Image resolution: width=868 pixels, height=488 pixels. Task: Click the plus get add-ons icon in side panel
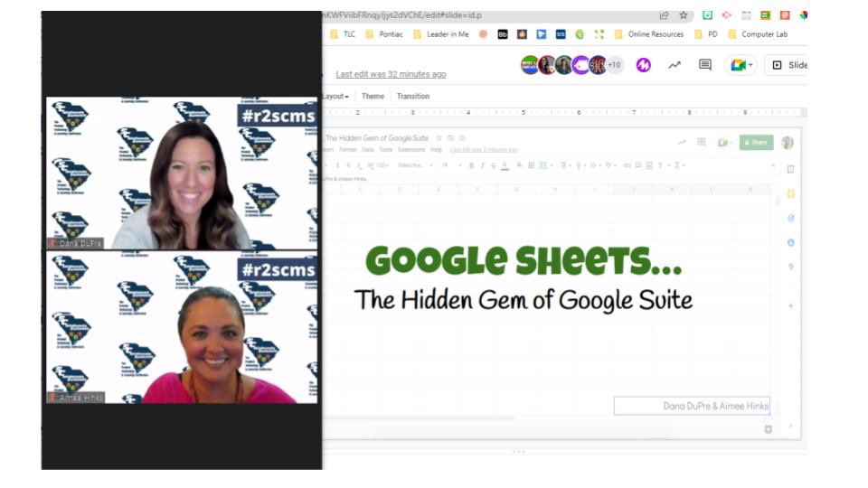coord(790,305)
